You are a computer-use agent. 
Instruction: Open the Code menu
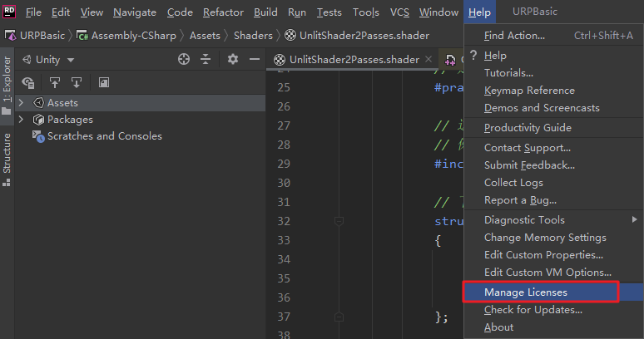[x=180, y=12]
